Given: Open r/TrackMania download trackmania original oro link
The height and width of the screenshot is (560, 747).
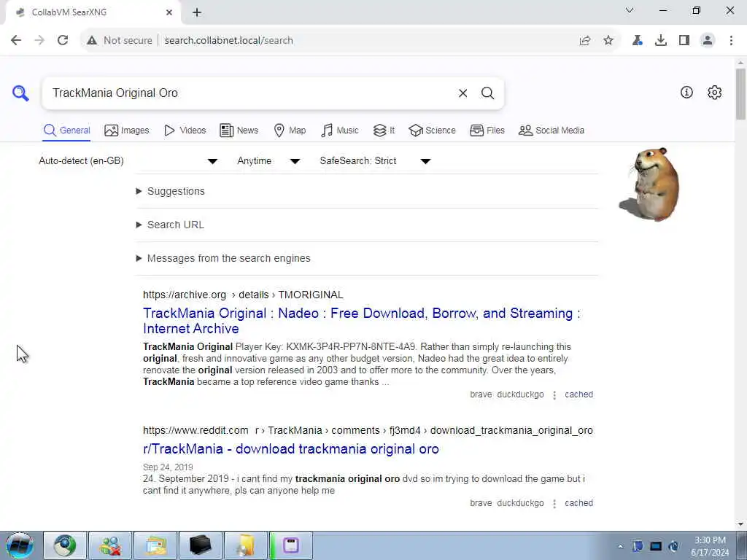Looking at the screenshot, I should [290, 449].
